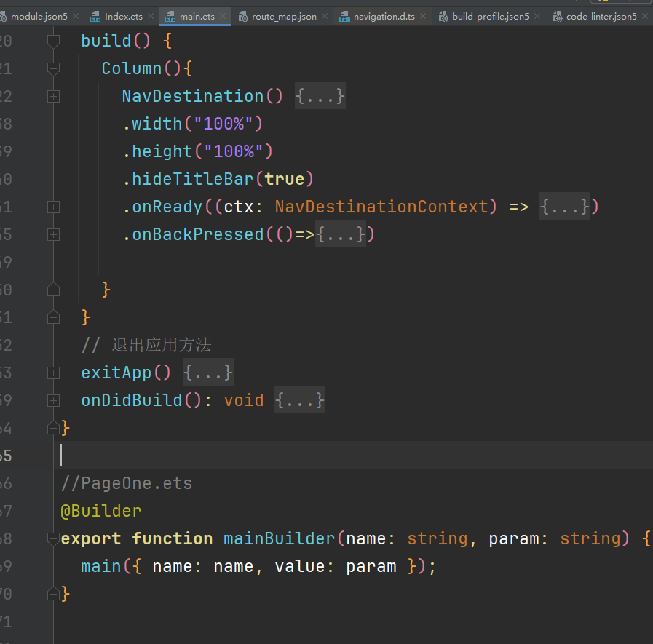
Task: Close the Index.ets tab
Action: click(151, 16)
